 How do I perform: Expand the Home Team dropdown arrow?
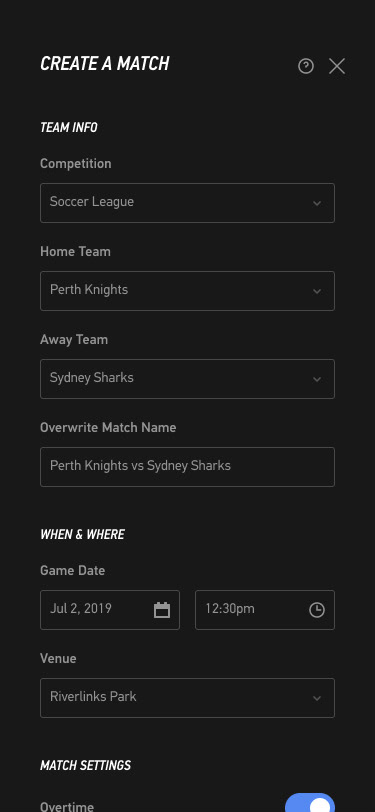click(317, 292)
